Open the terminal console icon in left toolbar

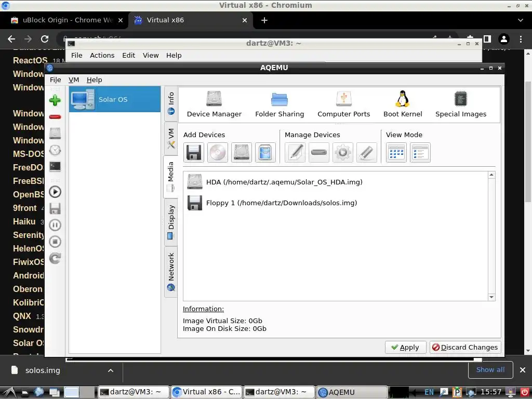(x=55, y=167)
